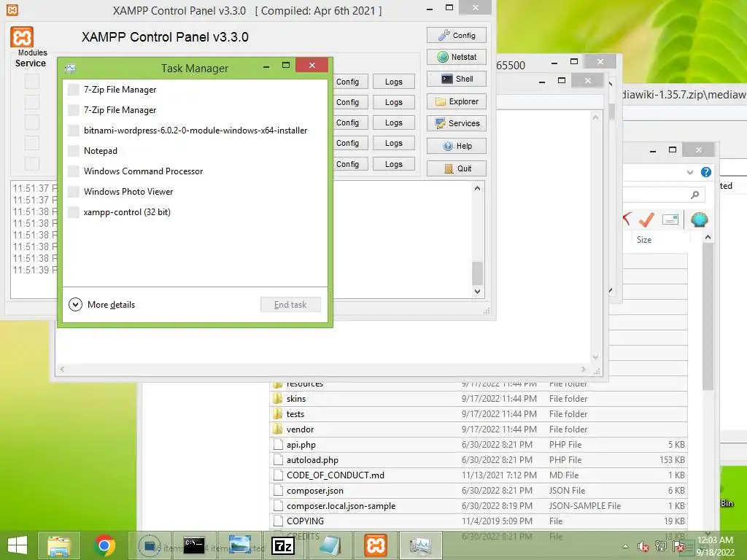Screen dimensions: 747x560
Task: Click End task in Task Manager
Action: 290,305
